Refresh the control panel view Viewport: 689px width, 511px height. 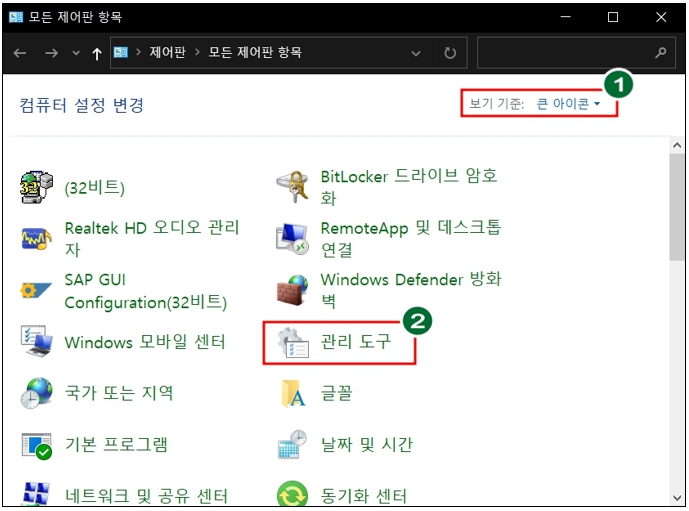click(x=450, y=53)
